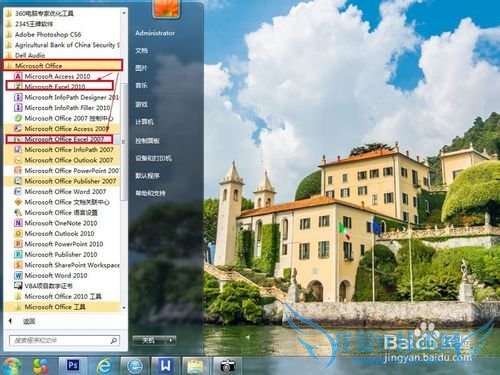The height and width of the screenshot is (375, 500).
Task: Launch Microsoft Outlook 2010 icon
Action: (x=18, y=234)
